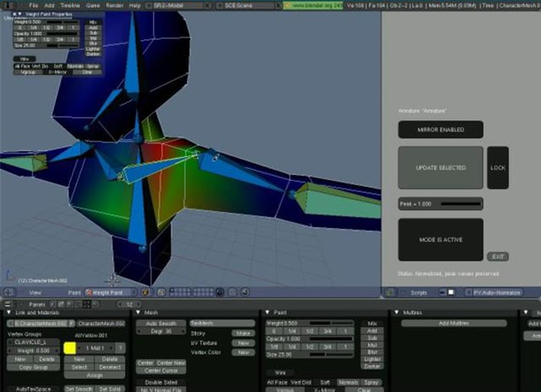Adjust the Peak 1.000 slider
541x392 pixels.
pos(440,204)
